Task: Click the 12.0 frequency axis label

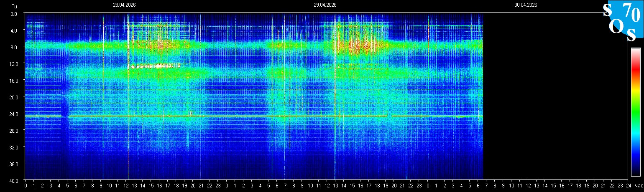Action: point(14,64)
